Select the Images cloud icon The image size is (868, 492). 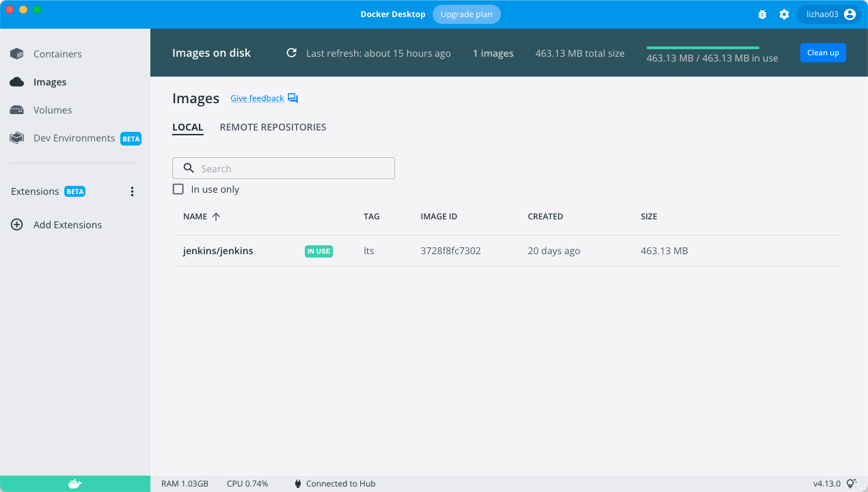click(x=16, y=82)
